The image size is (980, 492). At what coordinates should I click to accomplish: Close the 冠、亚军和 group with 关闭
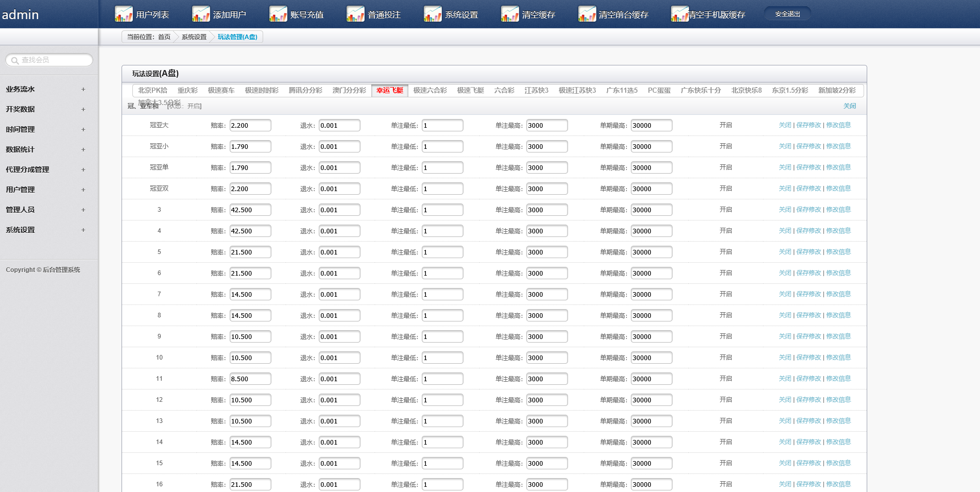(x=849, y=106)
